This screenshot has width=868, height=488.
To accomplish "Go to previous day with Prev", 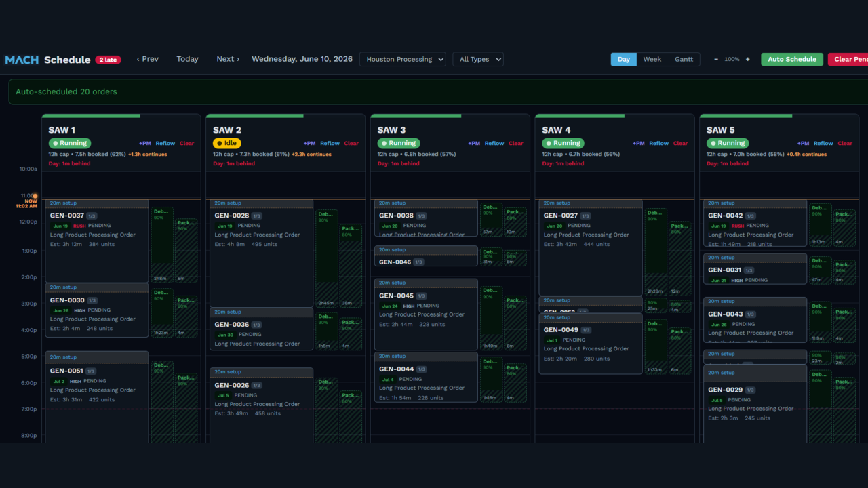I will click(x=147, y=59).
